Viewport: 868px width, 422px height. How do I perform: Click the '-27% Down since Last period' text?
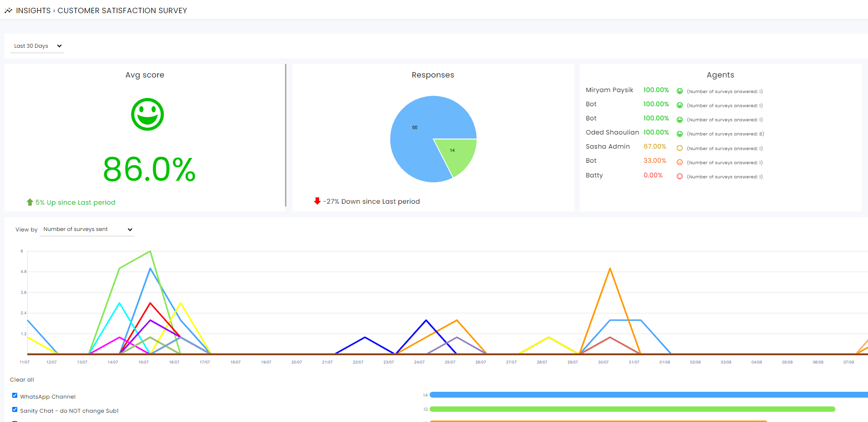[371, 201]
